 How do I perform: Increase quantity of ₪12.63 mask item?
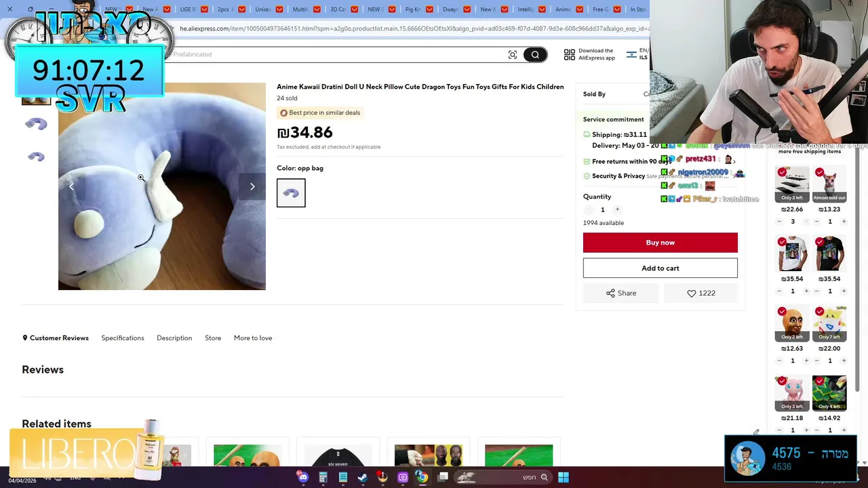point(806,361)
